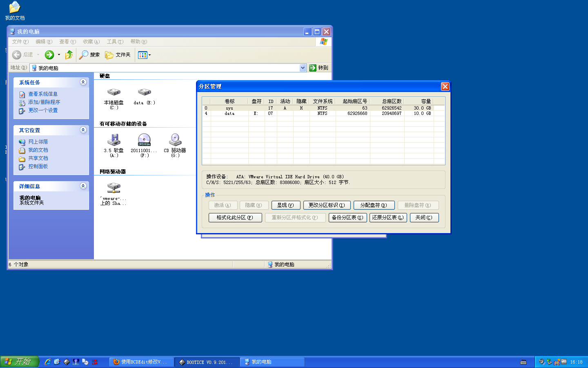588x368 pixels.
Task: Open the 工具(T) menu
Action: pos(115,42)
